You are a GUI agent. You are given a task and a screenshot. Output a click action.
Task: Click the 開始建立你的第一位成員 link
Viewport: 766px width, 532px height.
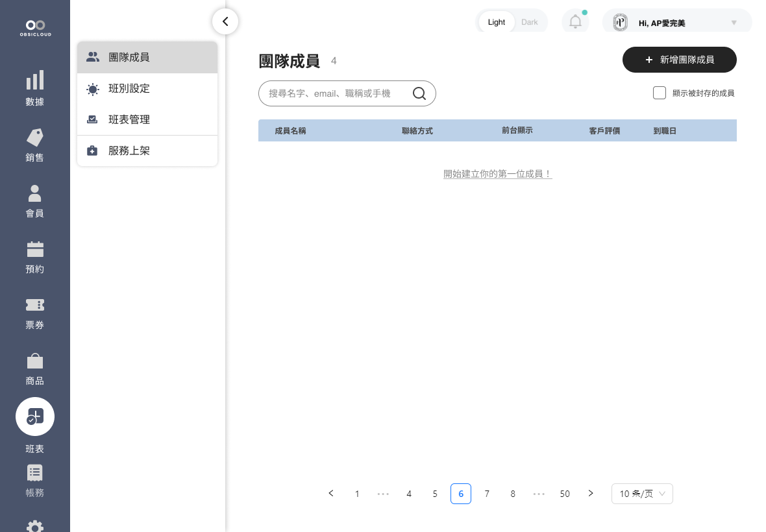pos(497,174)
